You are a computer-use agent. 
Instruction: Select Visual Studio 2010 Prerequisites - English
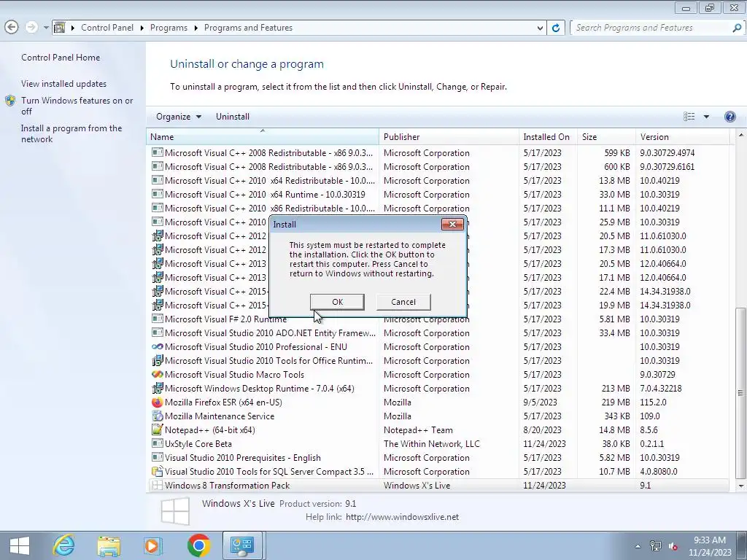[x=438, y=458]
